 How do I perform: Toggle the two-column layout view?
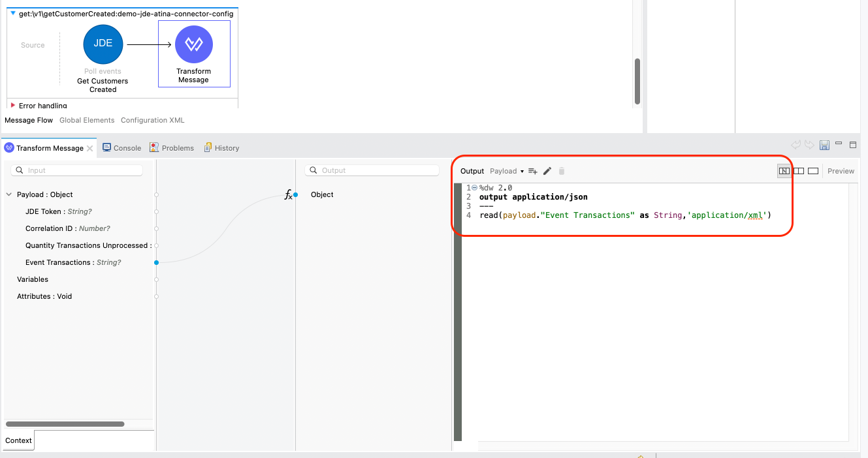tap(798, 171)
